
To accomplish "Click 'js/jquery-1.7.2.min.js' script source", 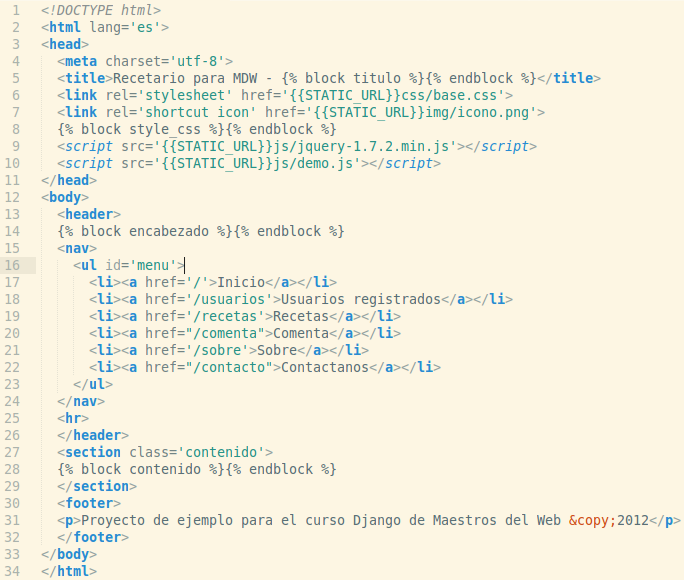I will 361,146.
